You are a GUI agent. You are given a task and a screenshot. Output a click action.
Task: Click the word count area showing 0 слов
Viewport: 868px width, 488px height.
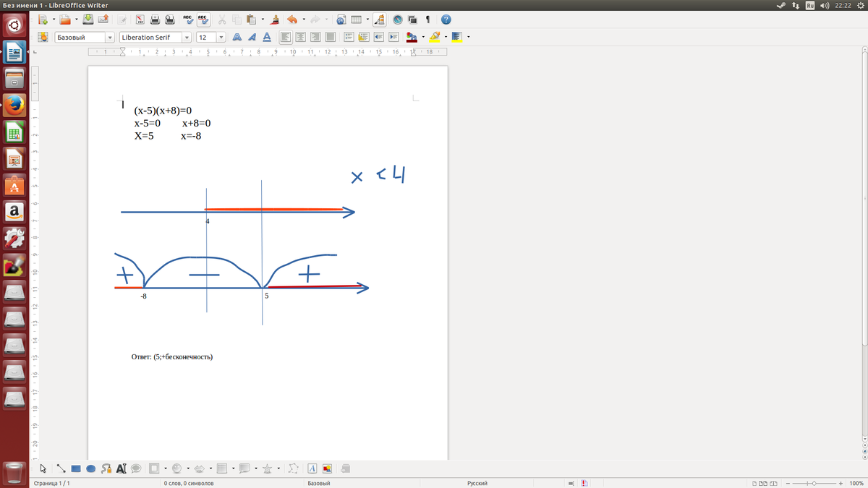pos(190,483)
